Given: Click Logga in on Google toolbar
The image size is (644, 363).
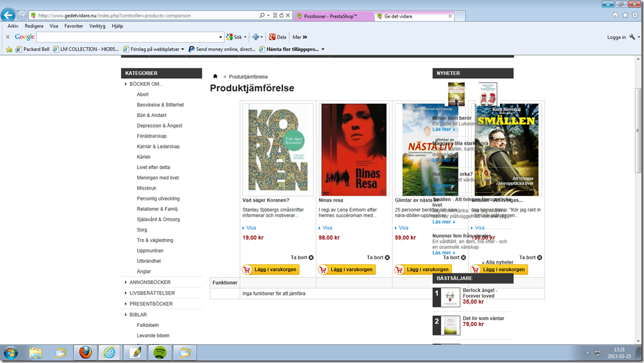Looking at the screenshot, I should tap(616, 37).
